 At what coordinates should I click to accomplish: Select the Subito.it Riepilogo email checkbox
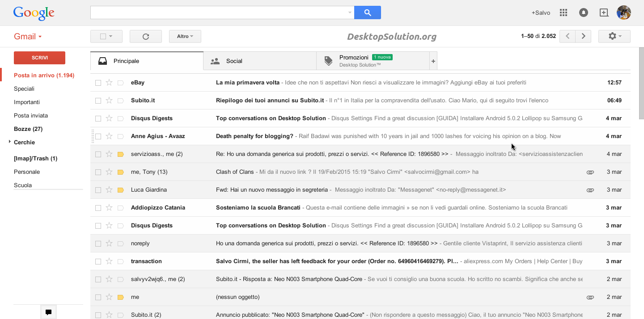[x=98, y=101]
